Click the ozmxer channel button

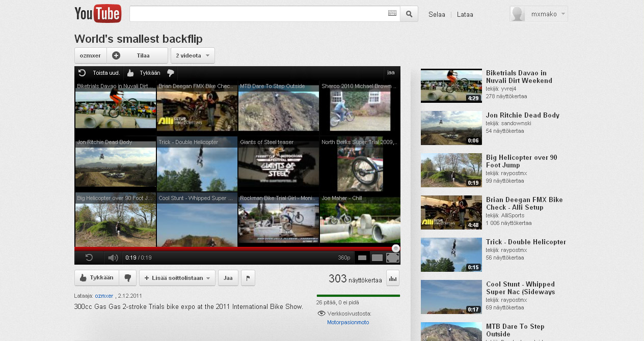90,55
